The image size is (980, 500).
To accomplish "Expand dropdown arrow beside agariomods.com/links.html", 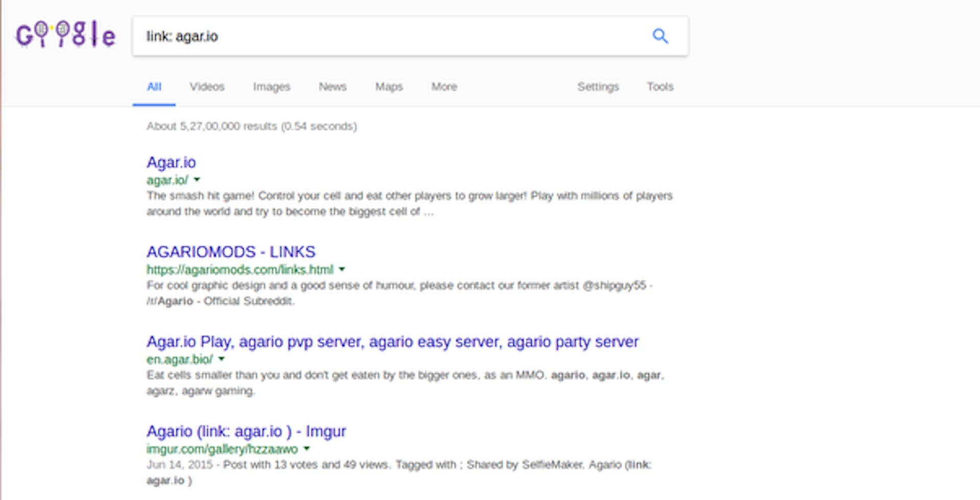I will 342,269.
